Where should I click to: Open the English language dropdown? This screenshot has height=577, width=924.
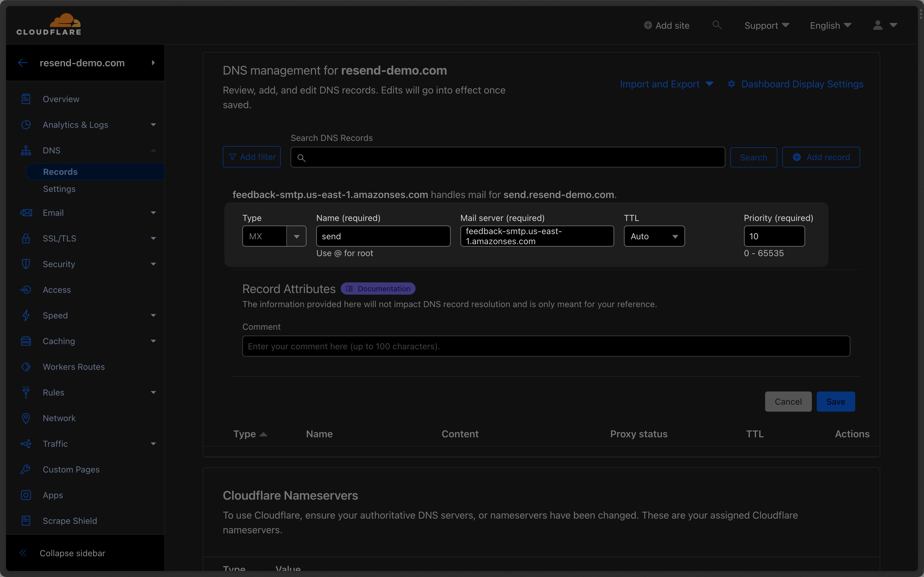tap(831, 26)
